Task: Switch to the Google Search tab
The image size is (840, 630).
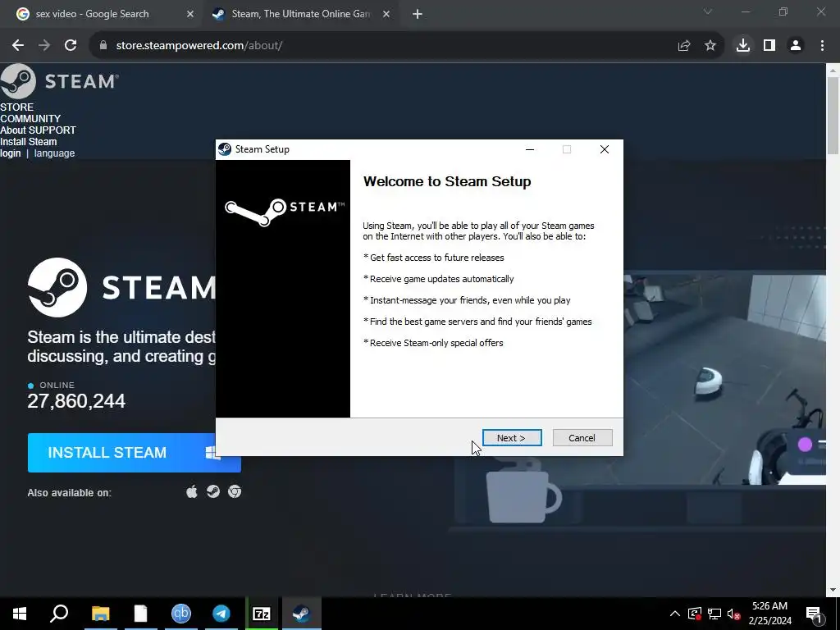Action: click(92, 14)
